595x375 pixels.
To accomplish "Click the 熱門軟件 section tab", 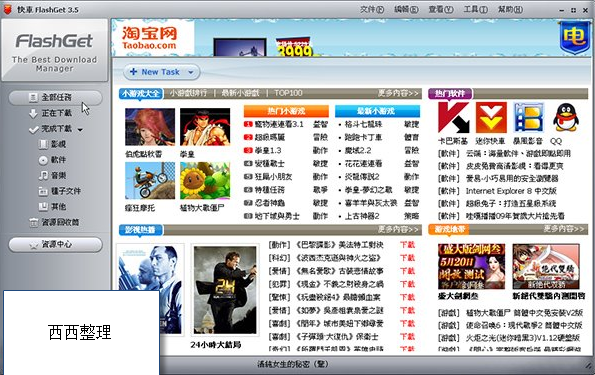I will [x=450, y=93].
